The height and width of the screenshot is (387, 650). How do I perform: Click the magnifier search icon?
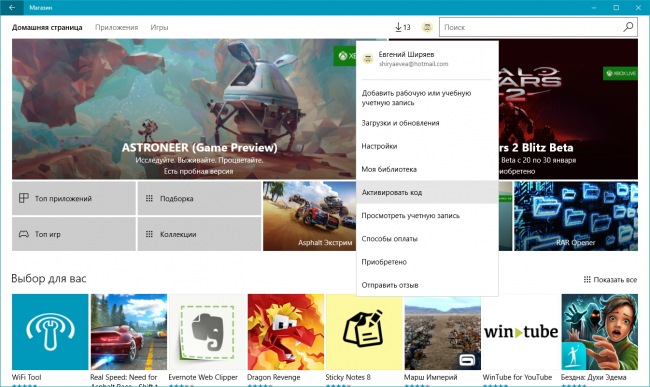[628, 27]
